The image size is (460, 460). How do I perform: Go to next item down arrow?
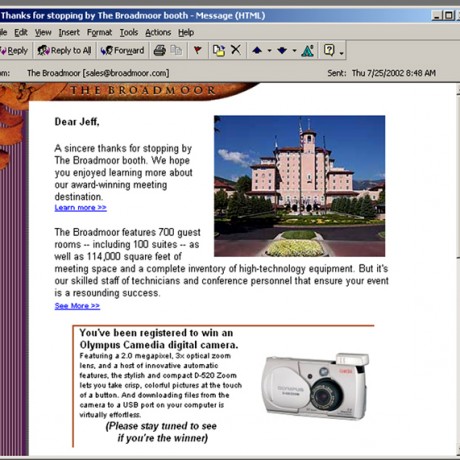(x=282, y=51)
